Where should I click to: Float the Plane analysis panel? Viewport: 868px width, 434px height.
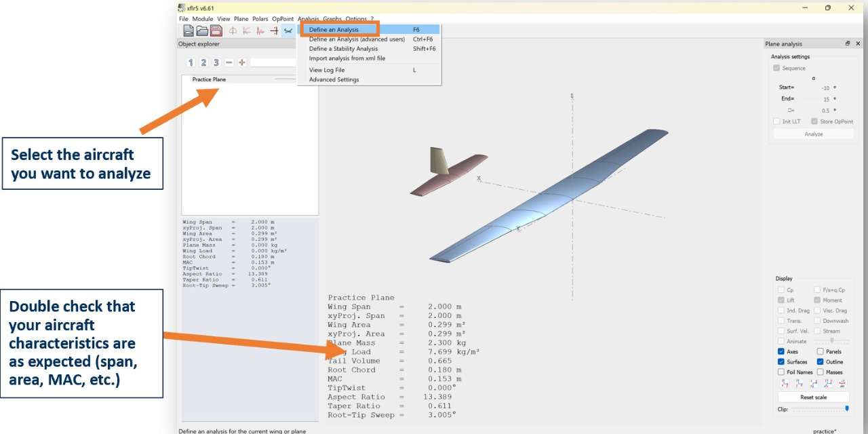pyautogui.click(x=848, y=44)
